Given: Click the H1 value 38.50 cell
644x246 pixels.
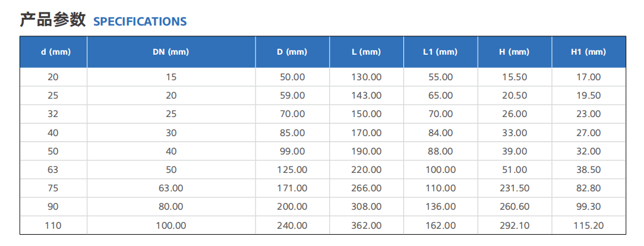Looking at the screenshot, I should coord(589,169).
